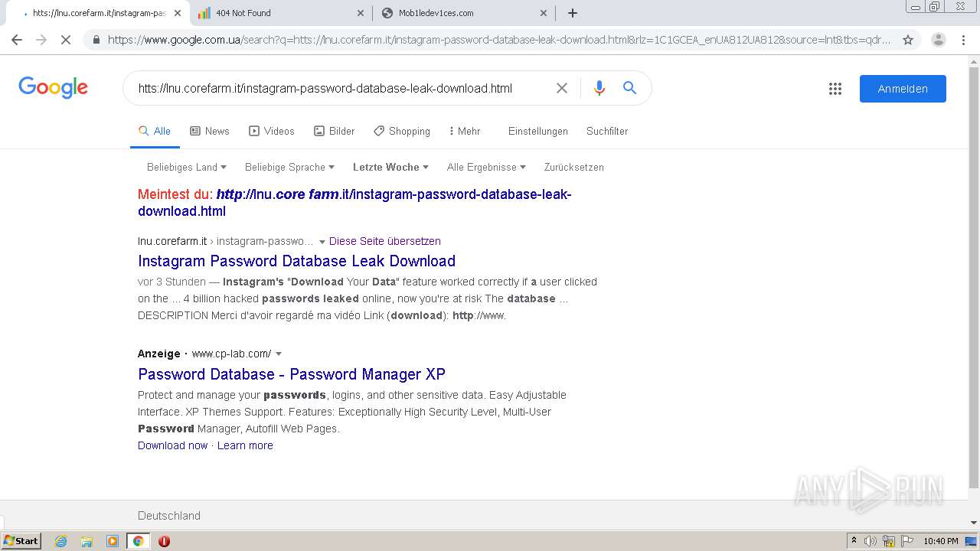
Task: Submit search with the magnifier icon
Action: (x=629, y=88)
